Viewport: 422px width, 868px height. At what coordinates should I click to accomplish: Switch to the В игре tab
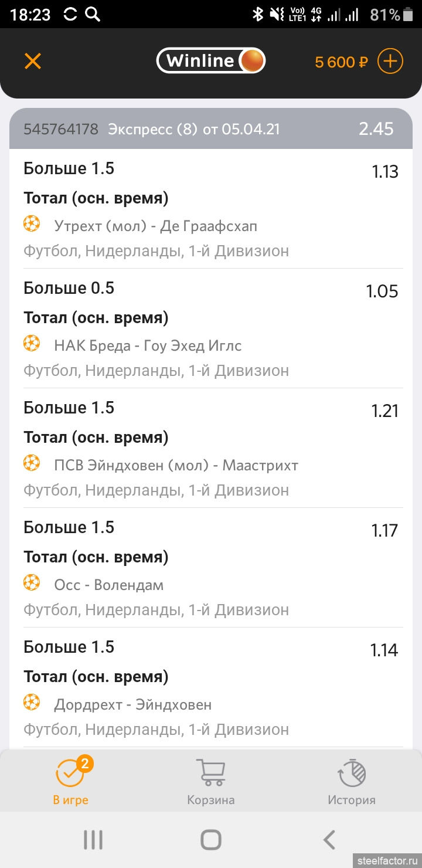click(x=70, y=781)
